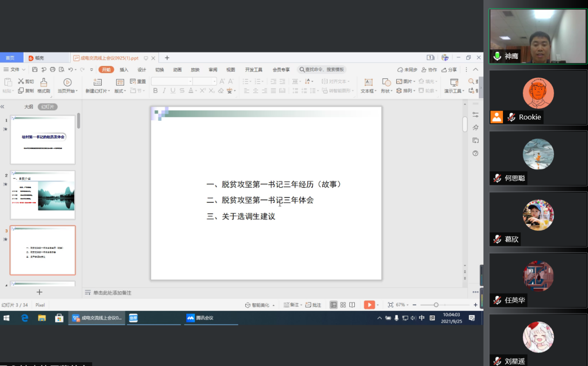Screen dimensions: 588x366
Task: Click the zoom slider in status bar
Action: [x=436, y=305]
